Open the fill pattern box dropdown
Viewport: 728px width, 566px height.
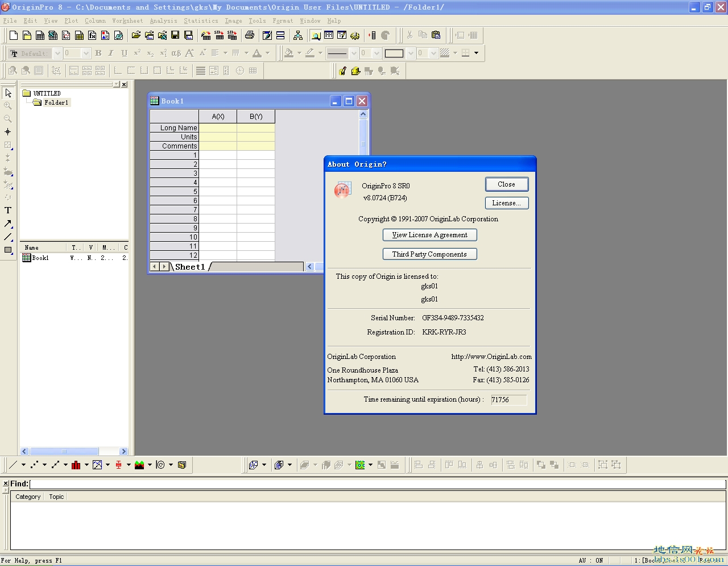point(411,53)
